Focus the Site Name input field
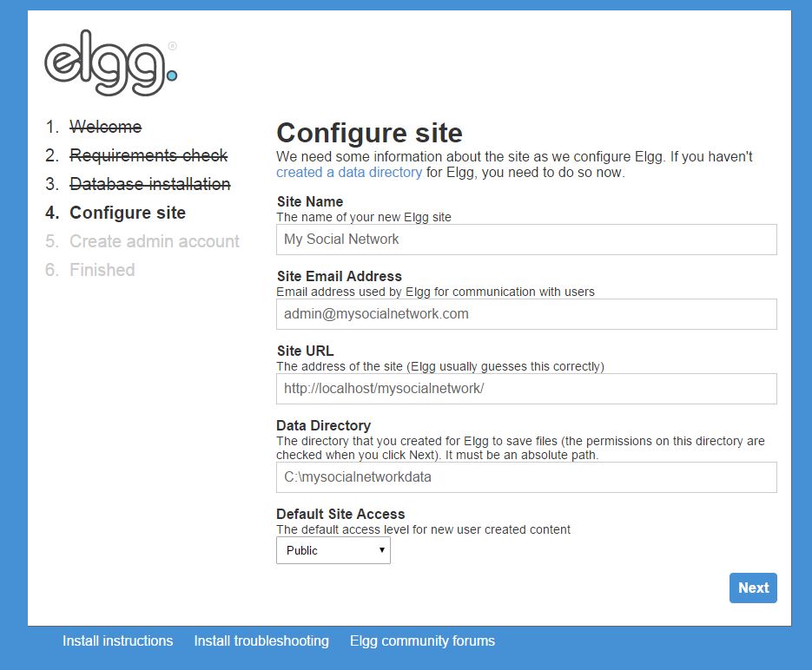Viewport: 812px width, 670px height. tap(526, 239)
